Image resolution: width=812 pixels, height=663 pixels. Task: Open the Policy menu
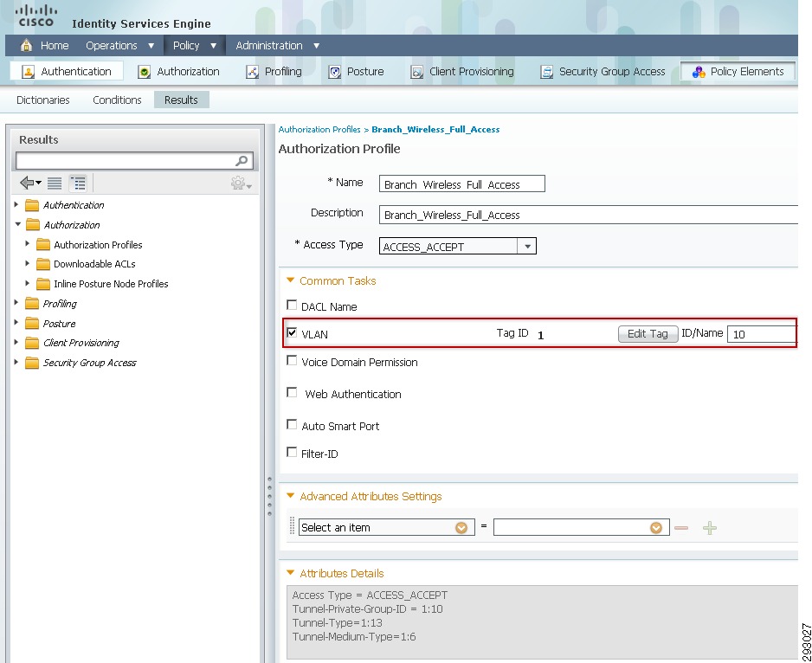[x=194, y=46]
